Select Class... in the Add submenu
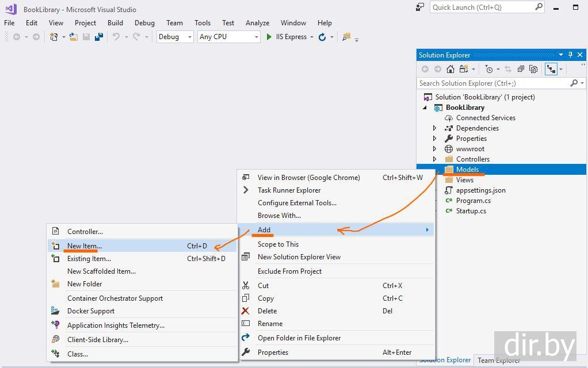 [x=78, y=354]
